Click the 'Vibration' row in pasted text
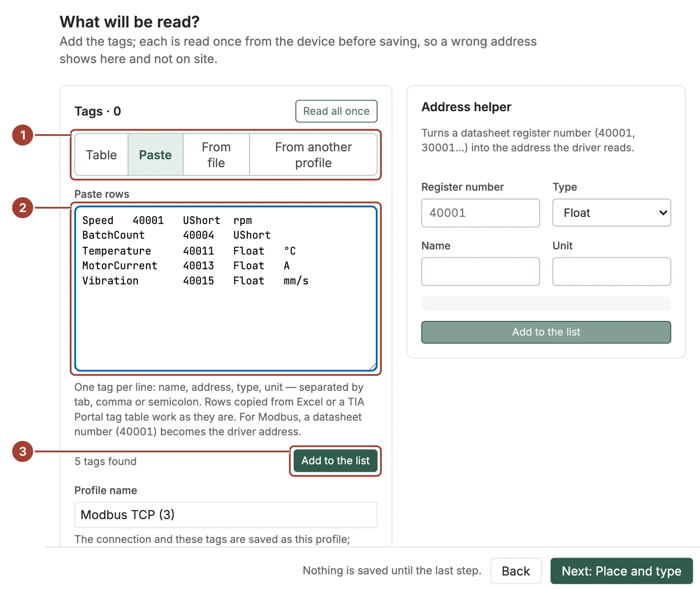The width and height of the screenshot is (700, 589). [195, 281]
